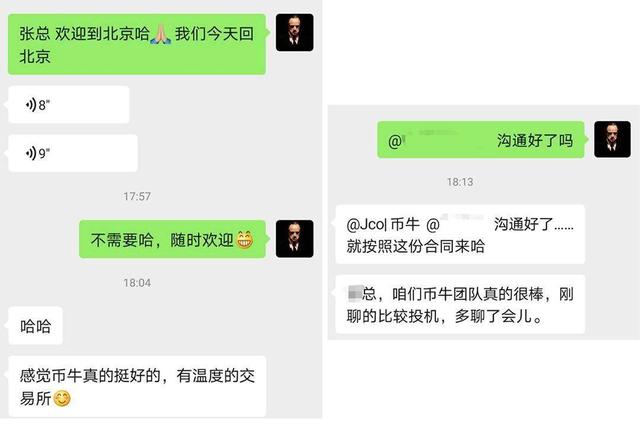Select the '感觉币牛真的挺好的' message bubble

[137, 386]
